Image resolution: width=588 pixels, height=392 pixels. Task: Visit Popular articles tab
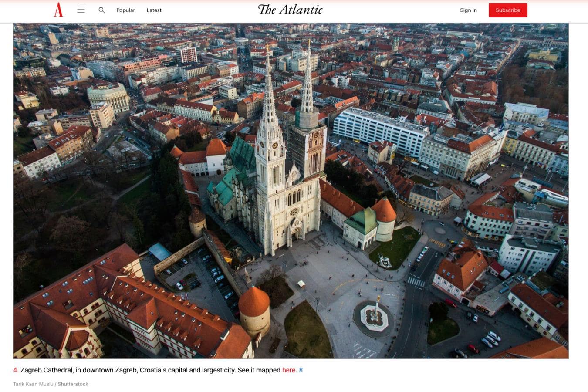[x=125, y=10]
